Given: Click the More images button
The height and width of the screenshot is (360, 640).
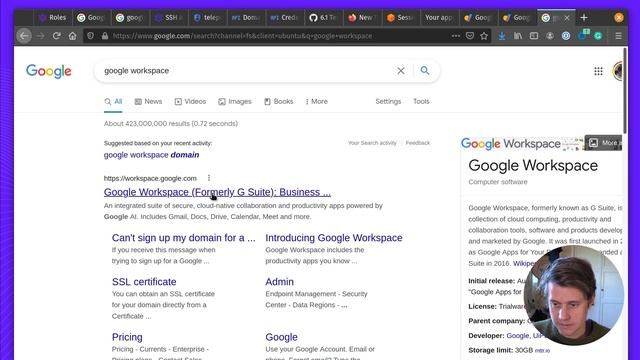Looking at the screenshot, I should [603, 143].
